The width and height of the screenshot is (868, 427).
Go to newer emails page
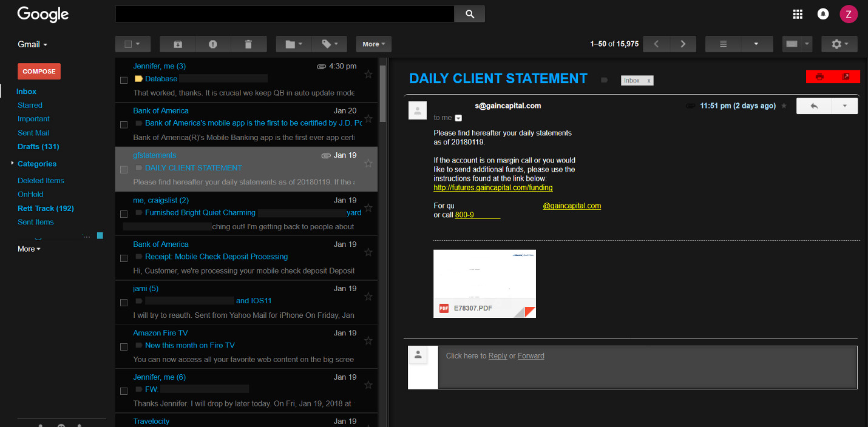pyautogui.click(x=656, y=44)
